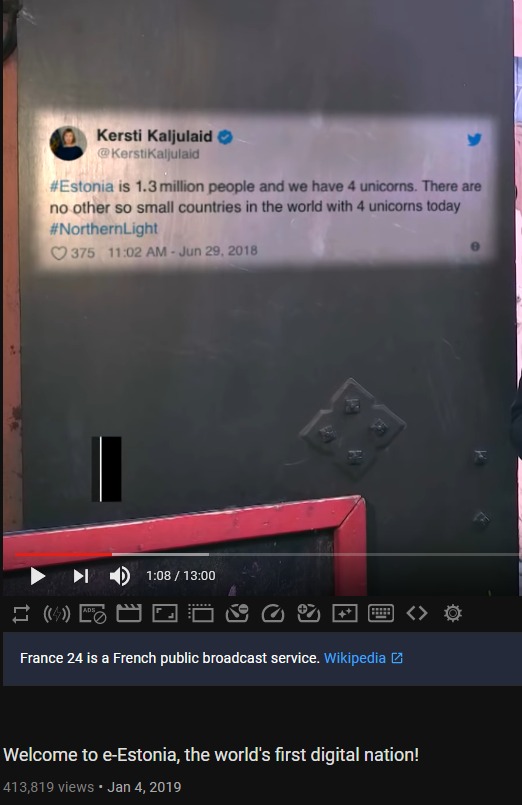
Task: Click the angle brackets code icon
Action: click(417, 613)
